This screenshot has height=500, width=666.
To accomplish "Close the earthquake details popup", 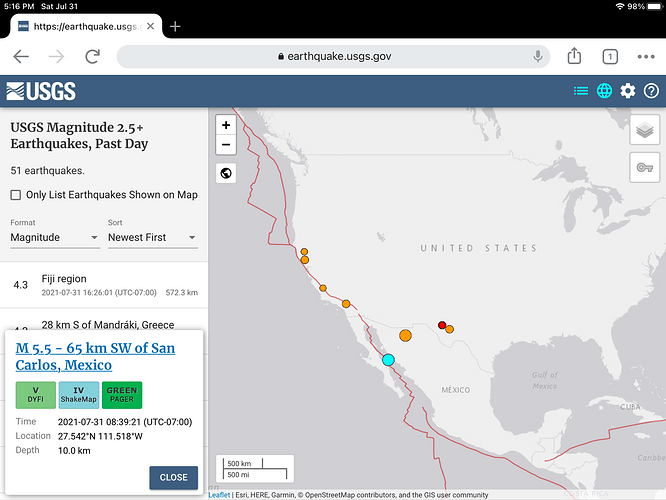I will (x=173, y=477).
